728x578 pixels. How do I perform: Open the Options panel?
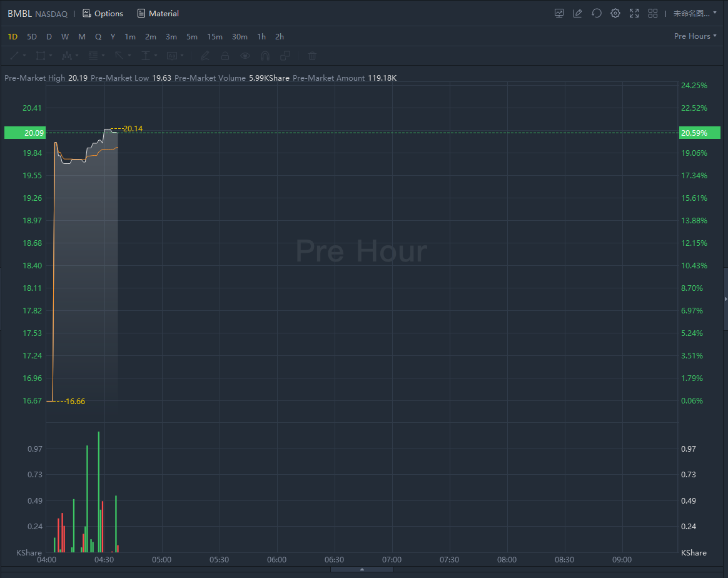pos(103,14)
